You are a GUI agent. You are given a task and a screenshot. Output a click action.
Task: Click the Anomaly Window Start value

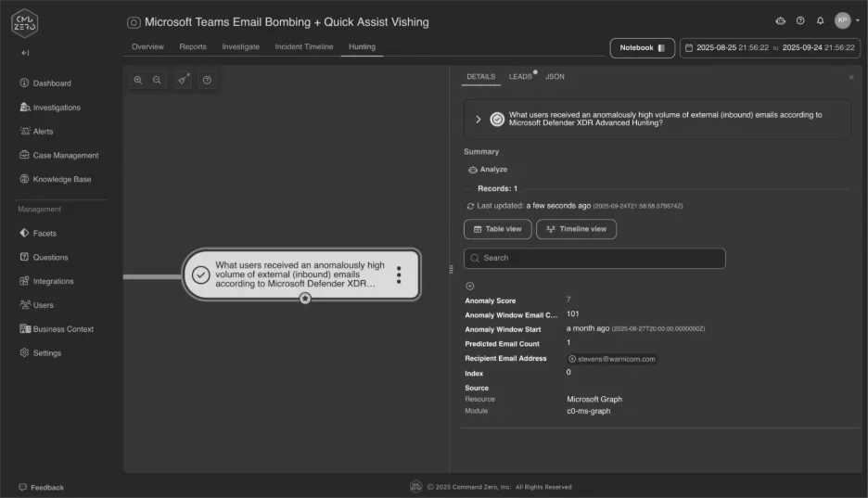[x=635, y=328]
